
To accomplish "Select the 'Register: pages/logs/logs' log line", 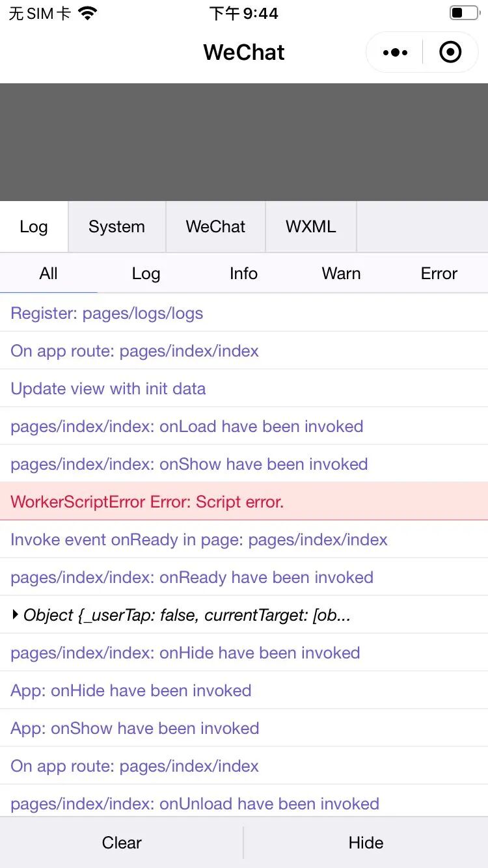I will [x=244, y=313].
